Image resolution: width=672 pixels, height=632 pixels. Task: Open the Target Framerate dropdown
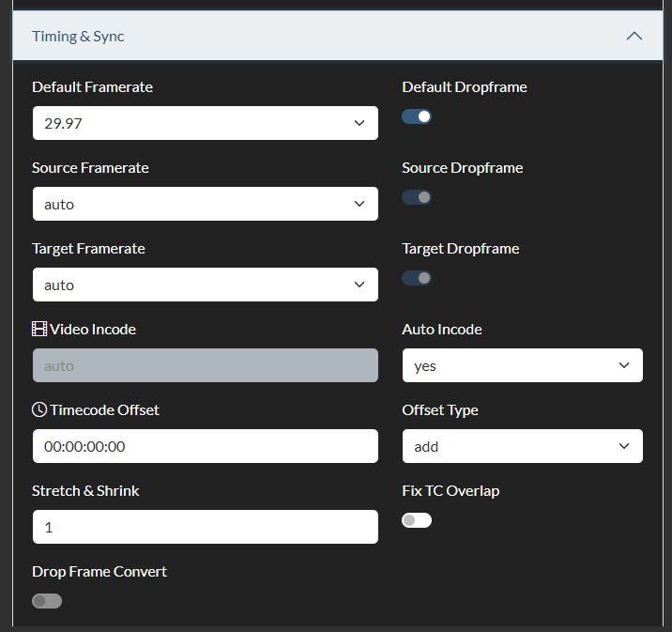tap(206, 285)
